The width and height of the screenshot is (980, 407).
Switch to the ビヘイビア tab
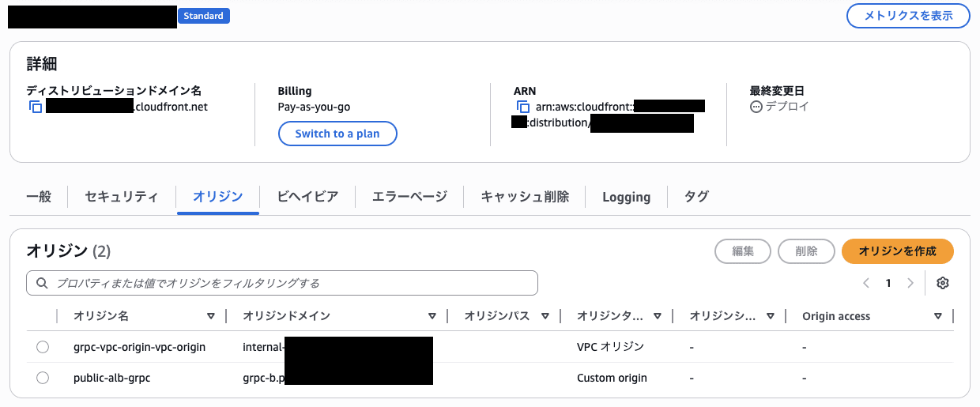(307, 197)
